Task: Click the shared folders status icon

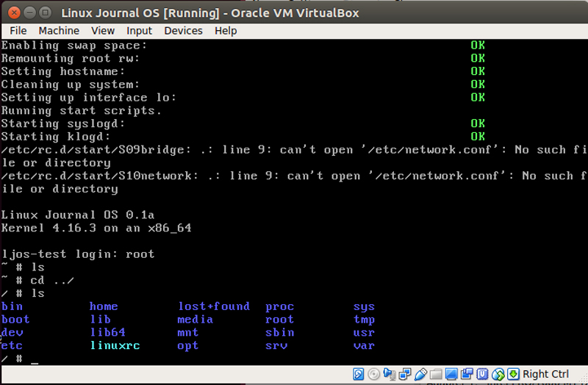Action: (x=436, y=374)
